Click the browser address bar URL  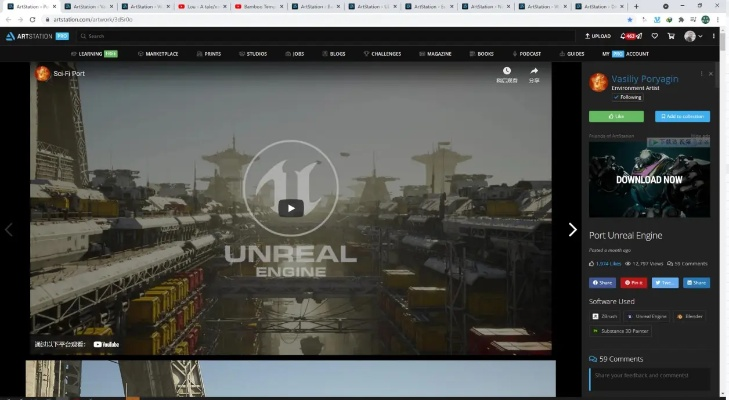pos(93,20)
